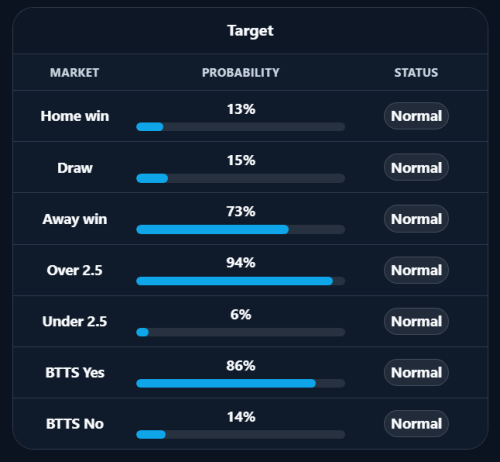
Task: Click the BTTS No 14% progress bar
Action: [x=241, y=435]
